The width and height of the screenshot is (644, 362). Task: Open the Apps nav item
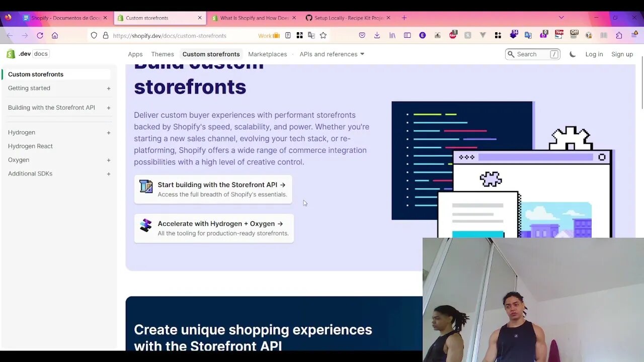135,54
